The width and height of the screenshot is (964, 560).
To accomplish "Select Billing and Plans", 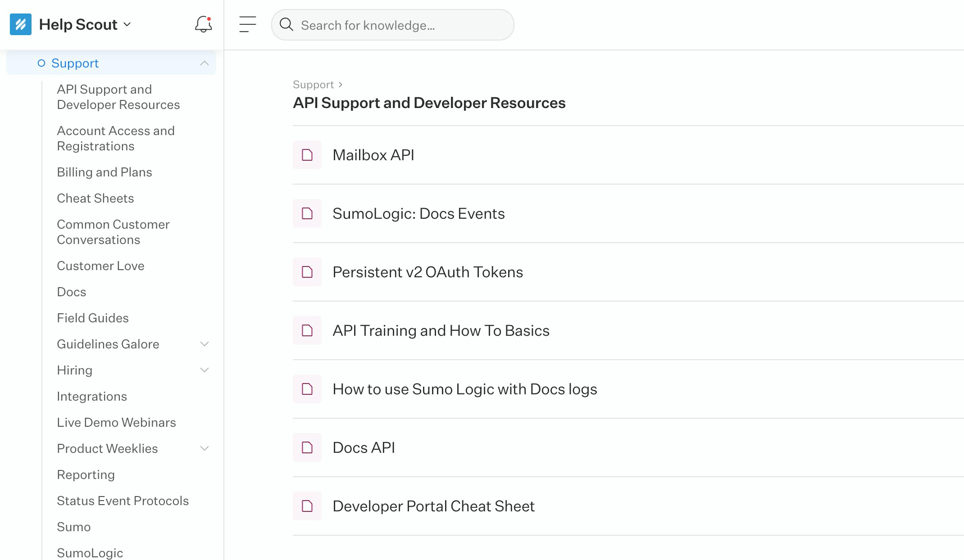I will pos(105,172).
